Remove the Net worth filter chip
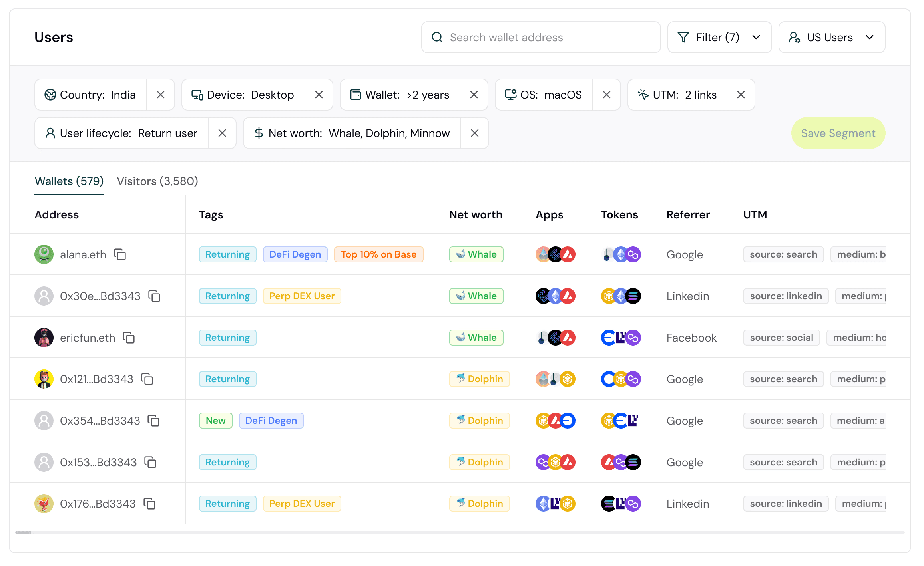Screen dimensions: 924x566 (x=475, y=133)
